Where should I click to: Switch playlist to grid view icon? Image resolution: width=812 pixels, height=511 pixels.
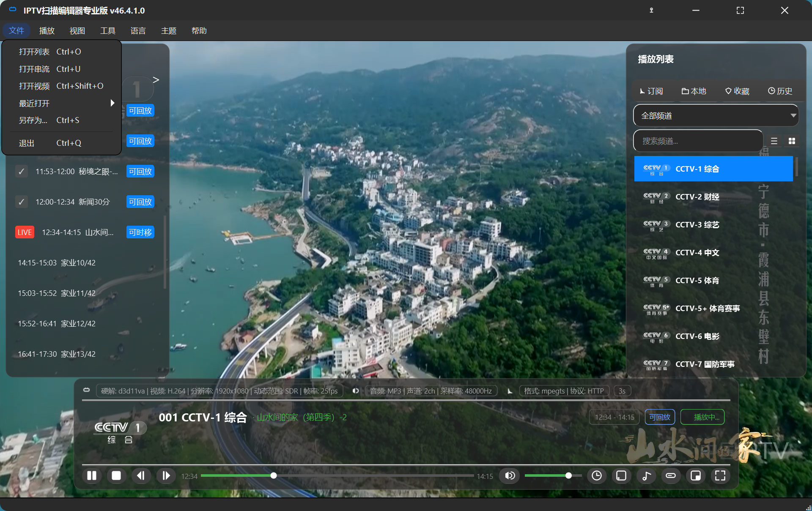pyautogui.click(x=792, y=141)
